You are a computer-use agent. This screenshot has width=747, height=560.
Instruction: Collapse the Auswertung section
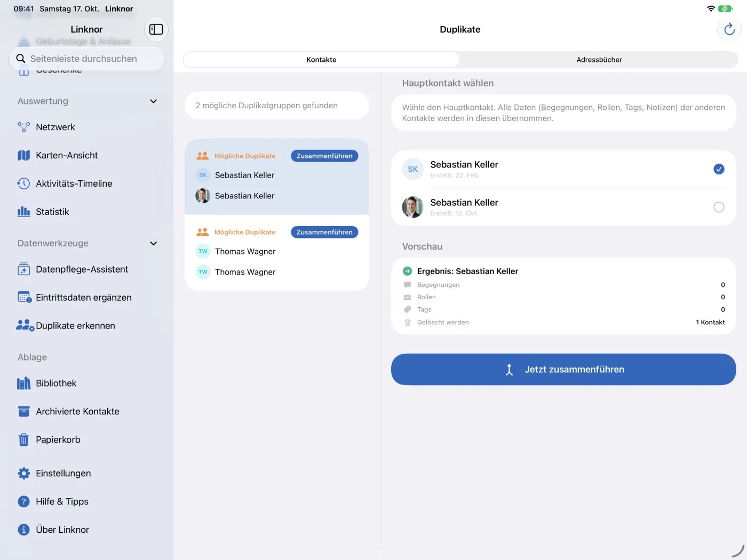(x=154, y=101)
